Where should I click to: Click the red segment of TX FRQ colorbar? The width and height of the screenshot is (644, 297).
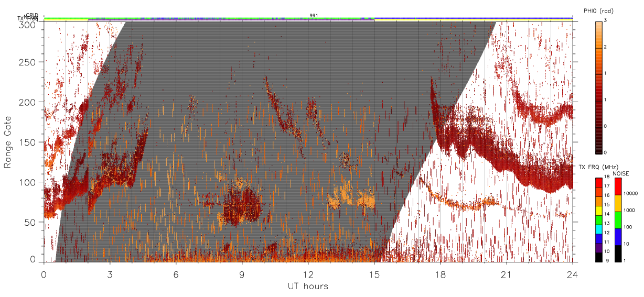[x=598, y=182]
